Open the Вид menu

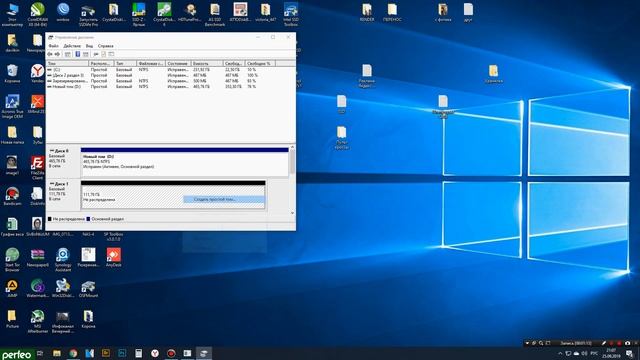pyautogui.click(x=89, y=46)
